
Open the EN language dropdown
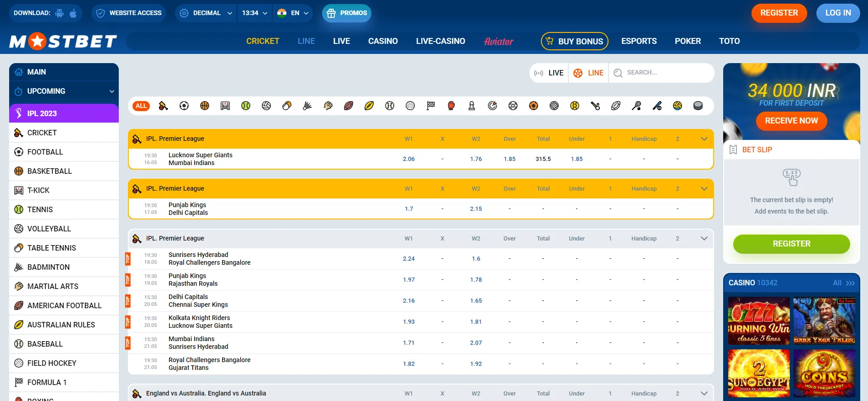pyautogui.click(x=293, y=13)
